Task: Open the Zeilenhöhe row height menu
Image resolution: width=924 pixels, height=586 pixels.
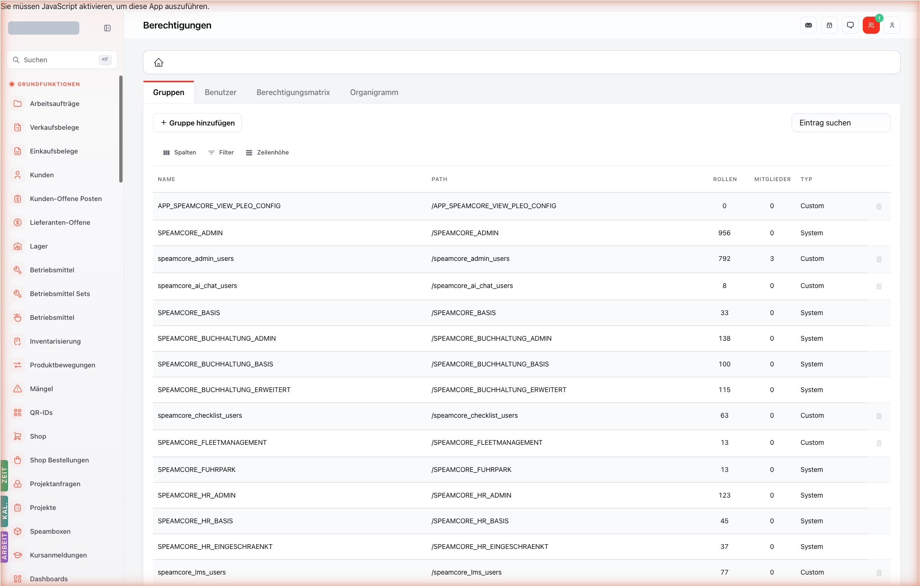Action: click(x=267, y=153)
